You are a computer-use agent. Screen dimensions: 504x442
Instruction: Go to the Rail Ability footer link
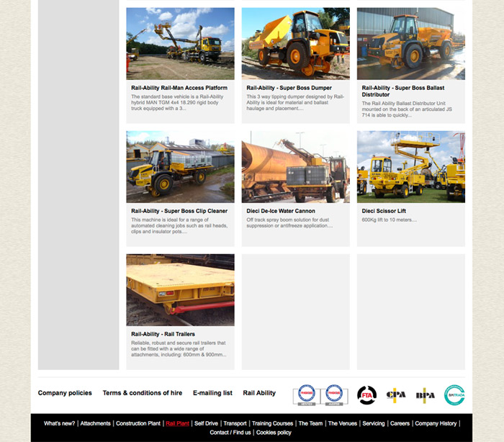tap(259, 393)
